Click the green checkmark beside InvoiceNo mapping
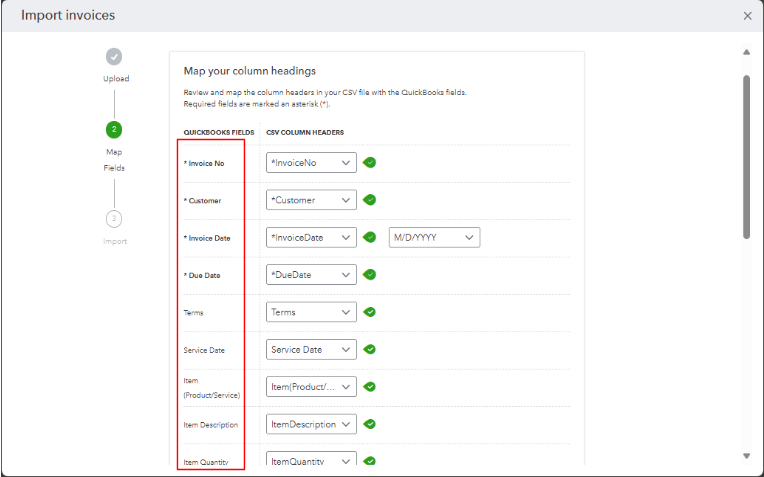Screen dimensions: 764x477 tap(370, 162)
